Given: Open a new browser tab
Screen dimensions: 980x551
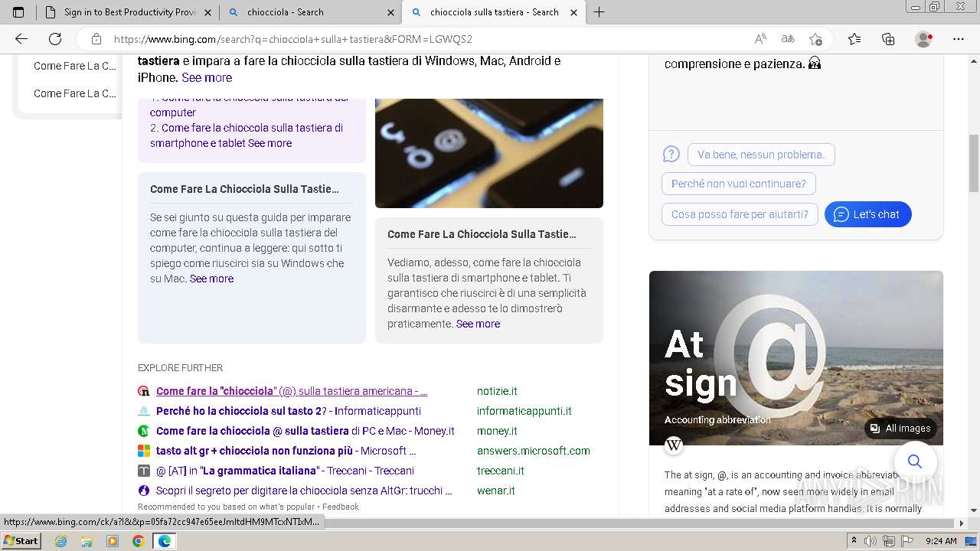Looking at the screenshot, I should (599, 12).
